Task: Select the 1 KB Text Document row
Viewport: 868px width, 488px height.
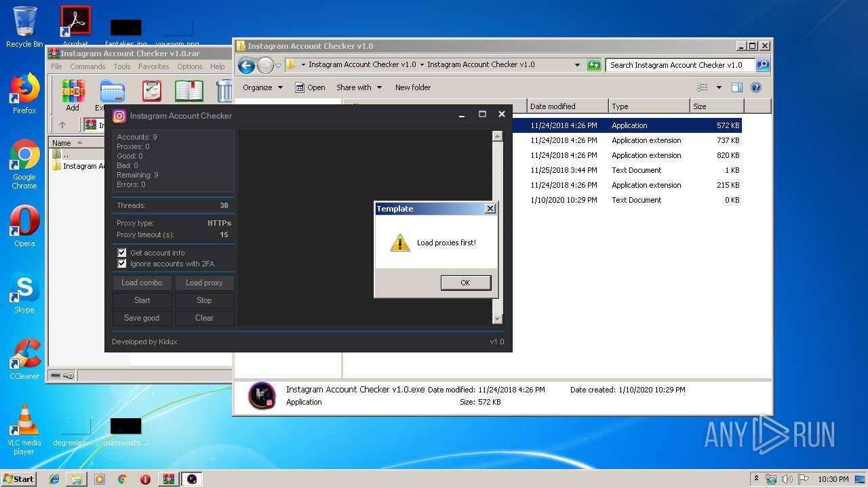Action: (627, 170)
